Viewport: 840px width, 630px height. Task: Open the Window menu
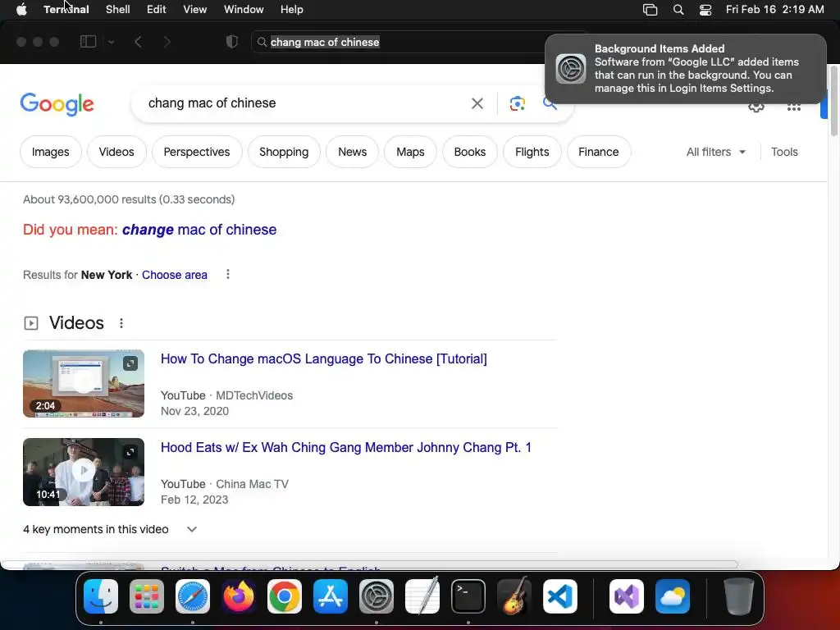[244, 10]
